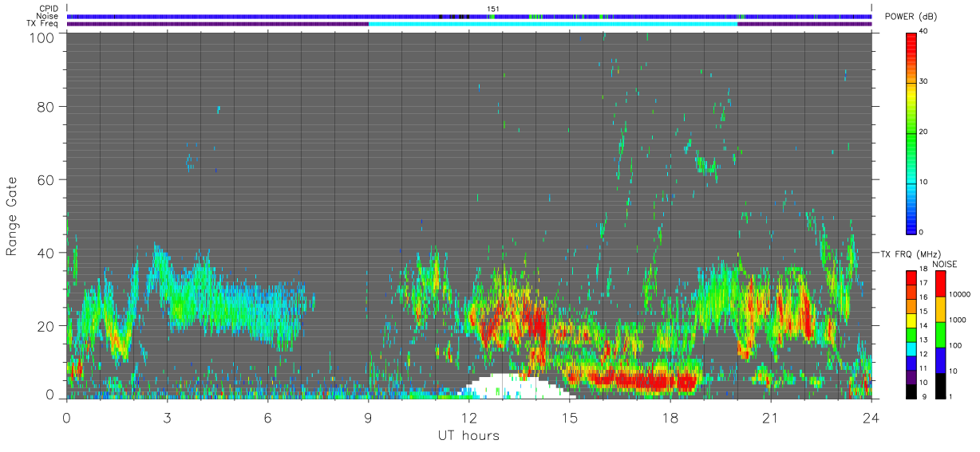Screen dimensions: 980x452
Task: Click the green 13-14 MHz swatch in TX FRQ legend
Action: [911, 335]
